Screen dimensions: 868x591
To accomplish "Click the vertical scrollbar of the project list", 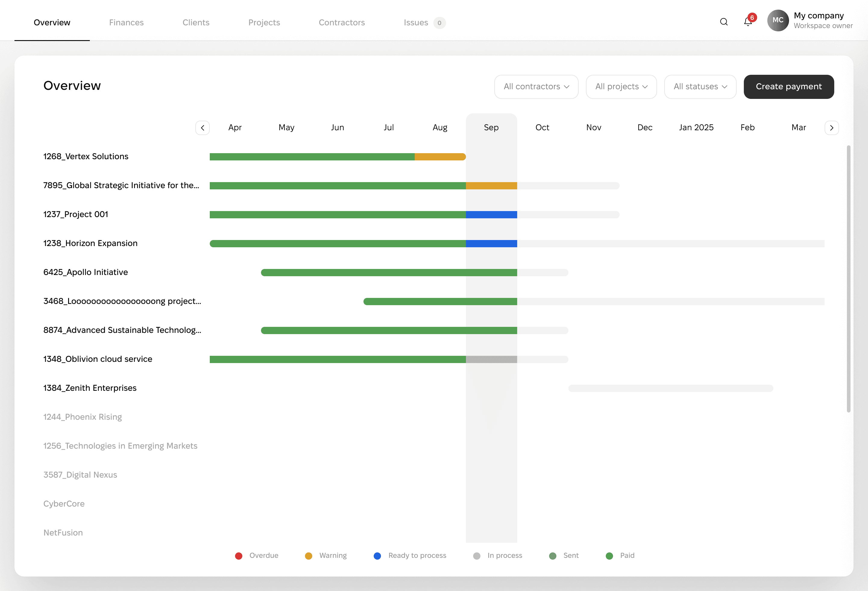I will pos(848,279).
